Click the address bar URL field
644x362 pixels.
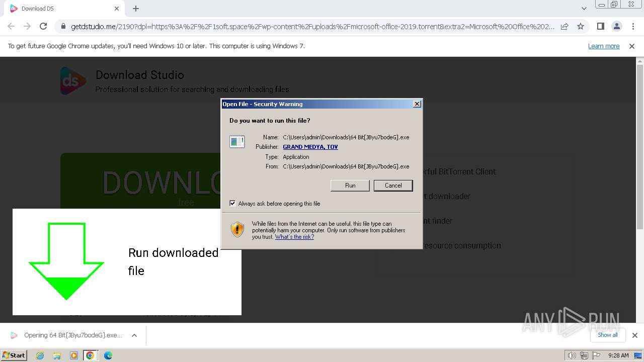312,26
